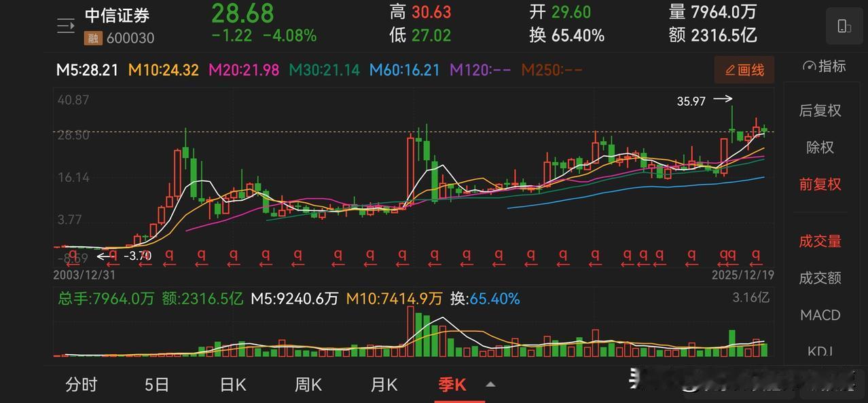The width and height of the screenshot is (868, 403).
Task: Click the -3.70 lowest price annotation
Action: tap(137, 256)
